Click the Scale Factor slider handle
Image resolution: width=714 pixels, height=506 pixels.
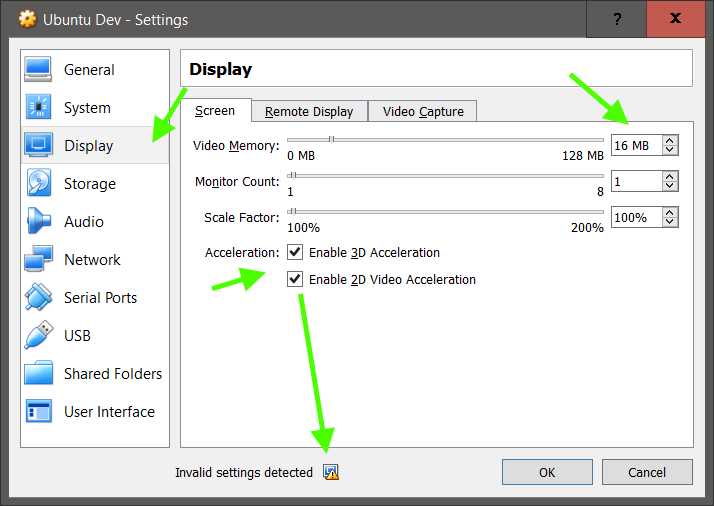click(x=292, y=211)
